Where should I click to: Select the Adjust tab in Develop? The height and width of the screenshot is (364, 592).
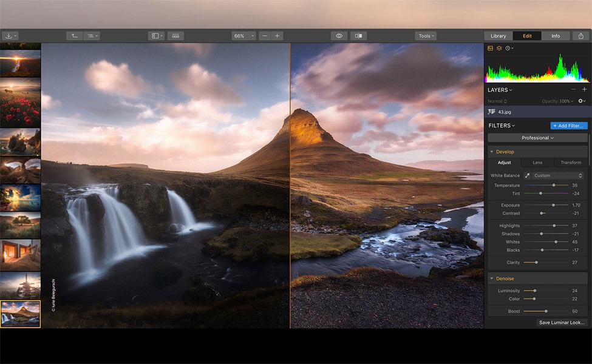click(x=504, y=163)
